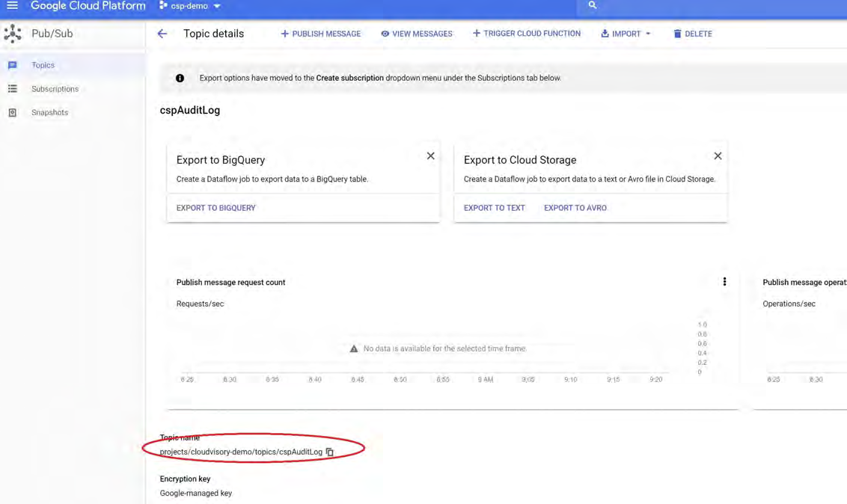Click Export to Text link
The width and height of the screenshot is (847, 504).
click(x=495, y=208)
